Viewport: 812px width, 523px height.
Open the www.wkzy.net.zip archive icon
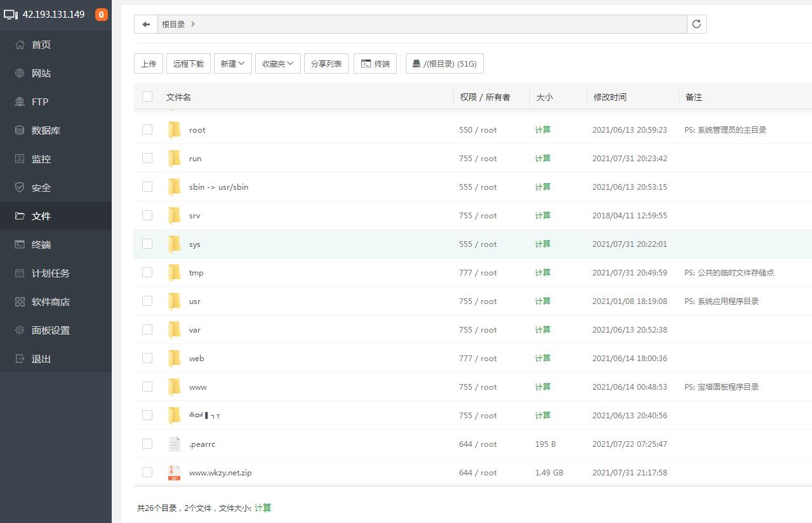point(175,473)
